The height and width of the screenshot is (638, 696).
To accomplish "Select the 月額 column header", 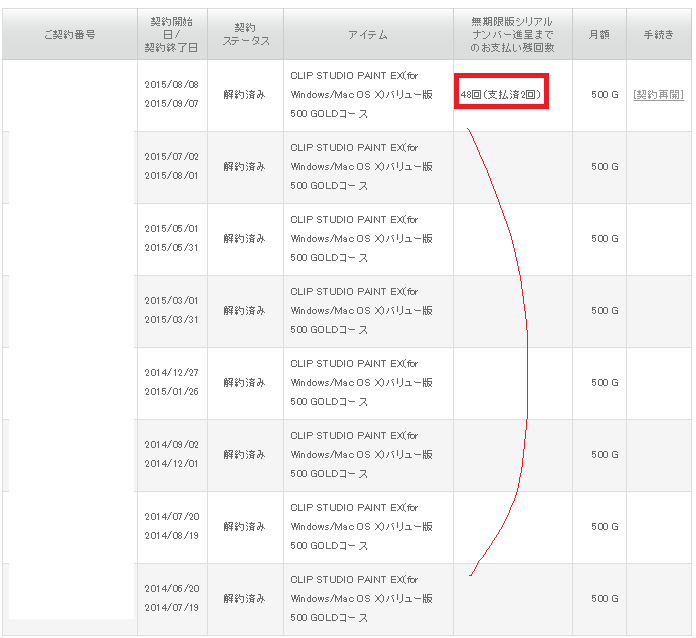I will click(599, 34).
